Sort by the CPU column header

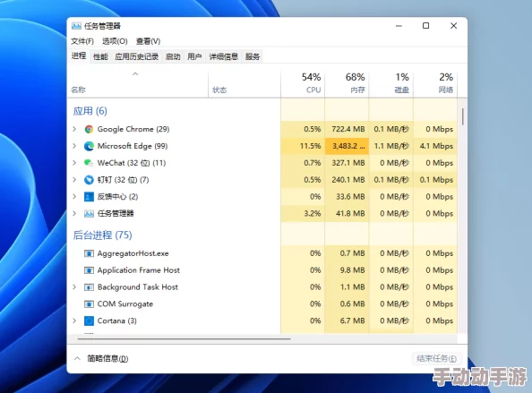pos(303,83)
